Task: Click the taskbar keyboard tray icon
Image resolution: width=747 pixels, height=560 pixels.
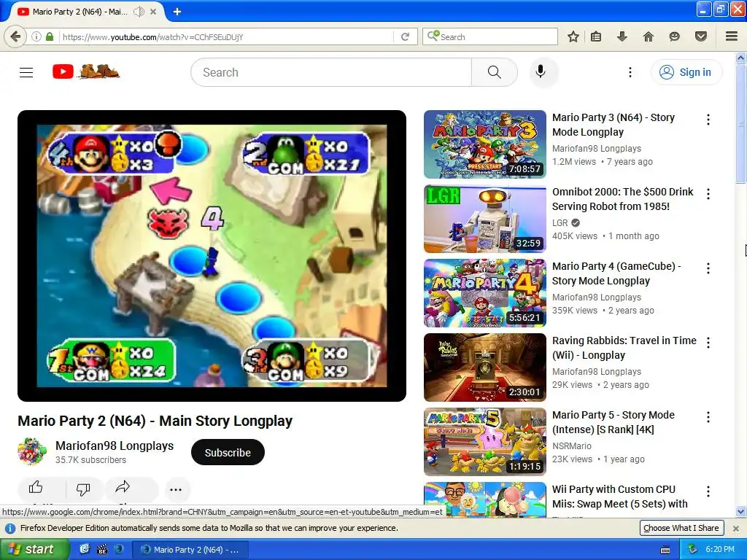Action: pos(665,550)
